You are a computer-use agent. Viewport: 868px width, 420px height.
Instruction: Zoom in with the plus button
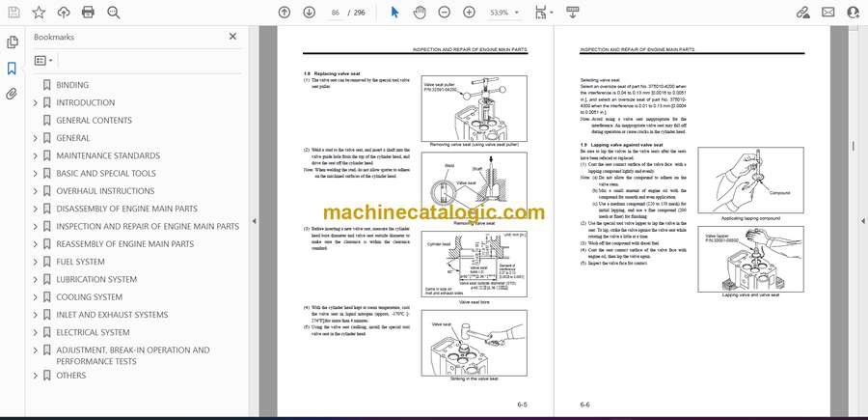(x=469, y=13)
